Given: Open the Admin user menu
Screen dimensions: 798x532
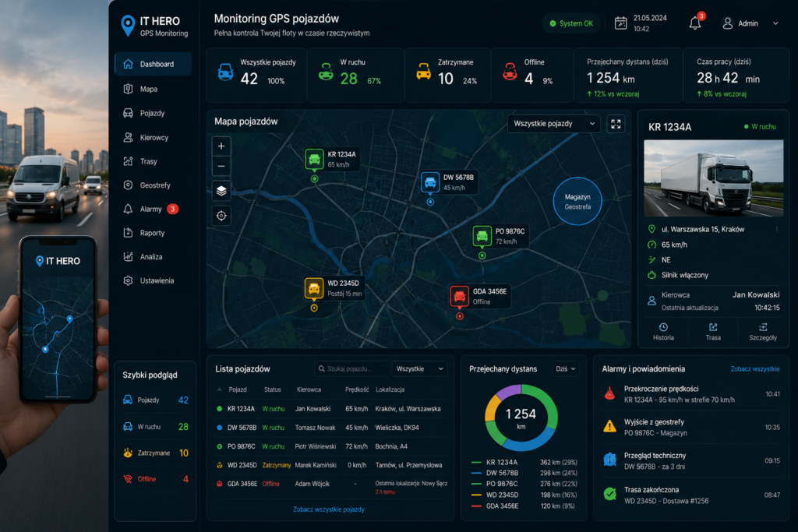Looking at the screenshot, I should coord(750,23).
